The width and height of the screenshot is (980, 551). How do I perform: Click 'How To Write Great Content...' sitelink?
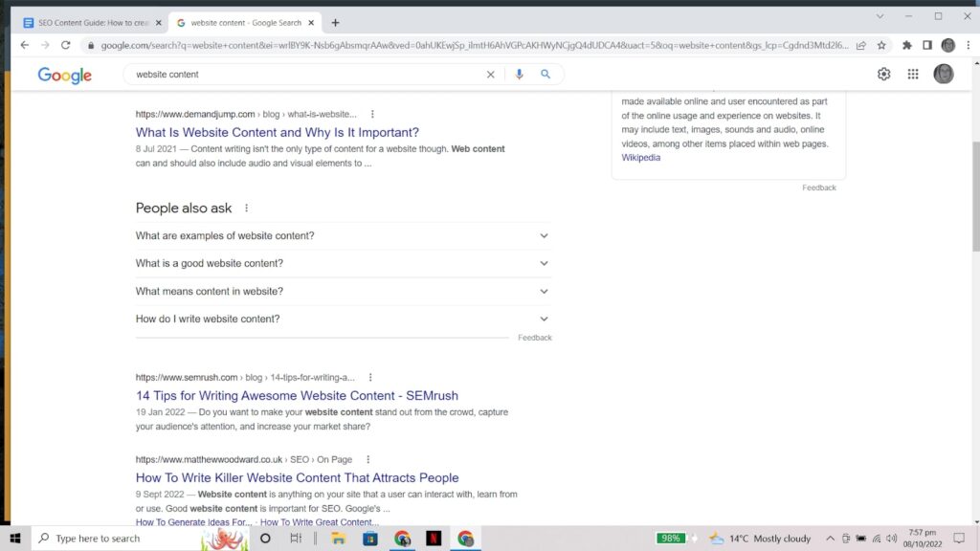click(x=320, y=522)
